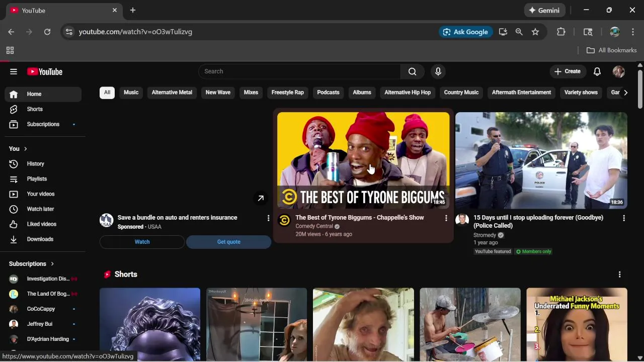Click the Ask Google button
This screenshot has height=362, width=644.
tap(466, 32)
